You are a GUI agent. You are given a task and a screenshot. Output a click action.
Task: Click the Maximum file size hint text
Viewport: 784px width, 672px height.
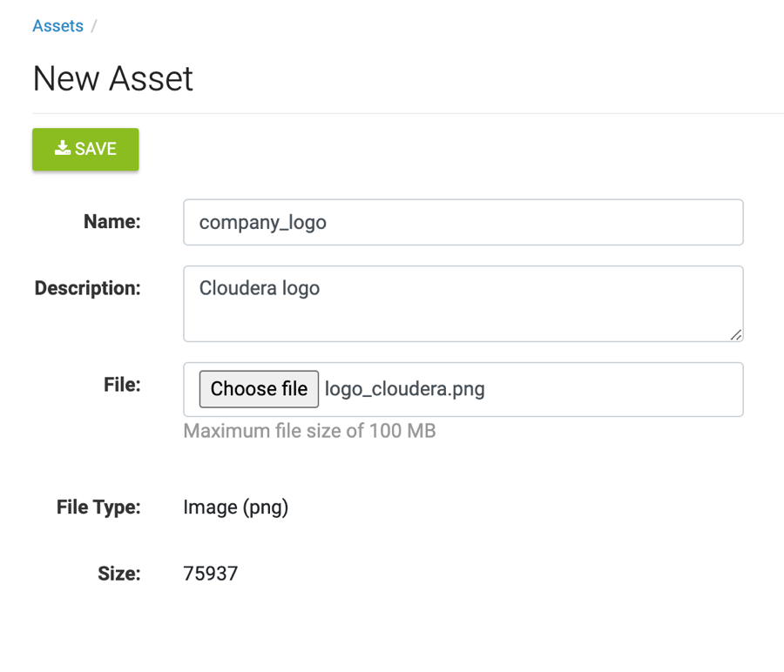pos(309,431)
